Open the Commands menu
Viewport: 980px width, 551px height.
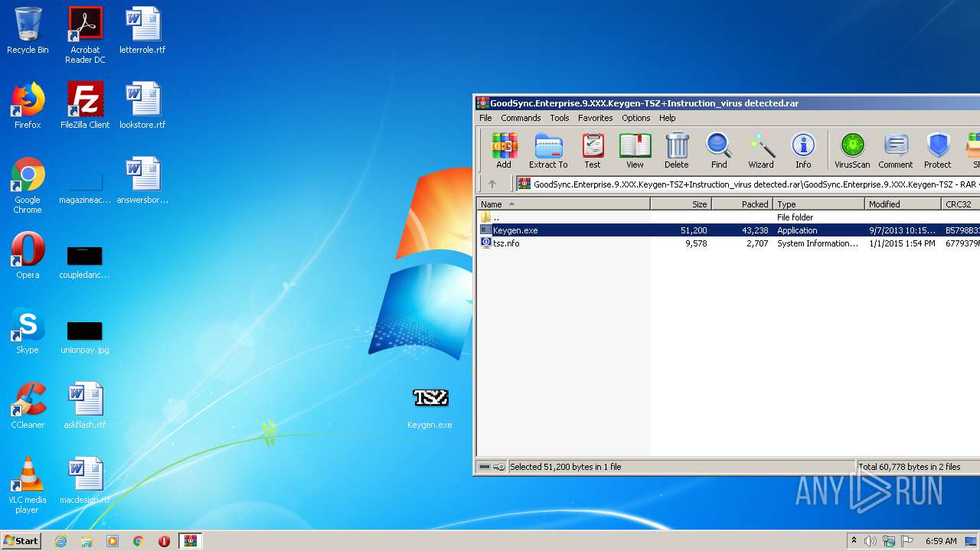click(x=521, y=118)
